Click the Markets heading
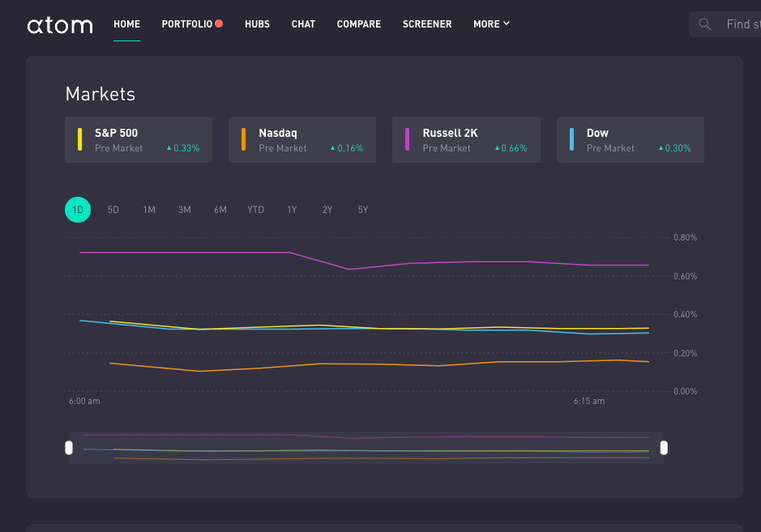761x532 pixels. pyautogui.click(x=100, y=94)
